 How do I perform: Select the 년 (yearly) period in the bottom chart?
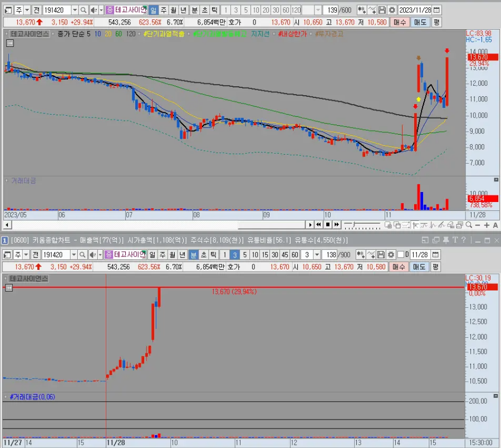183,255
